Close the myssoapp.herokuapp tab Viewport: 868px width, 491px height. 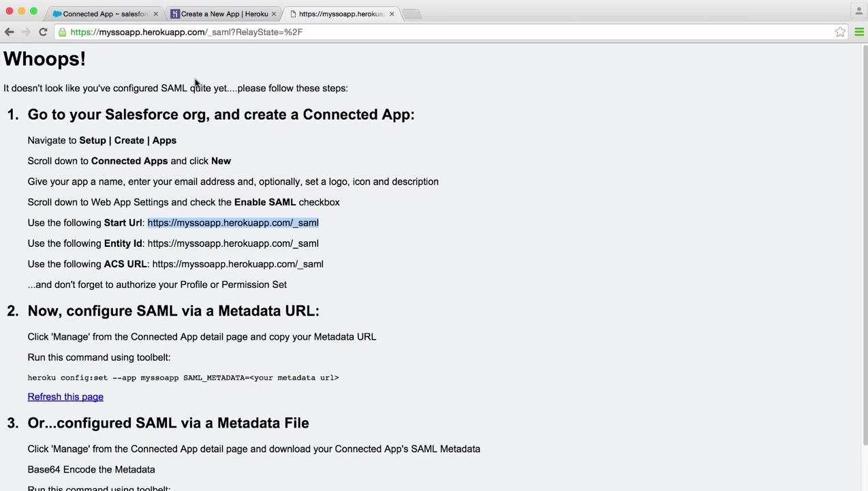[392, 14]
